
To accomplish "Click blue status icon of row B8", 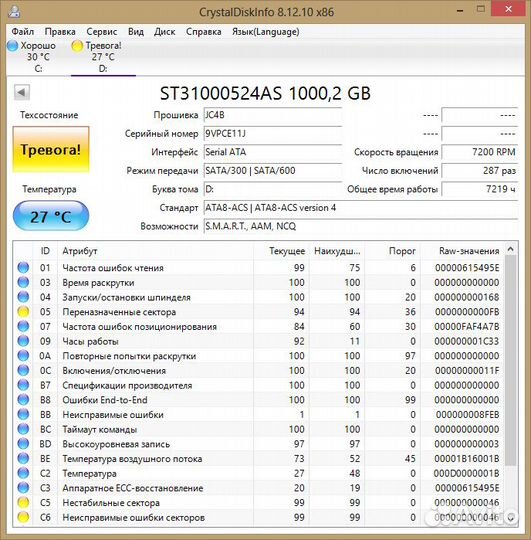I will click(23, 400).
